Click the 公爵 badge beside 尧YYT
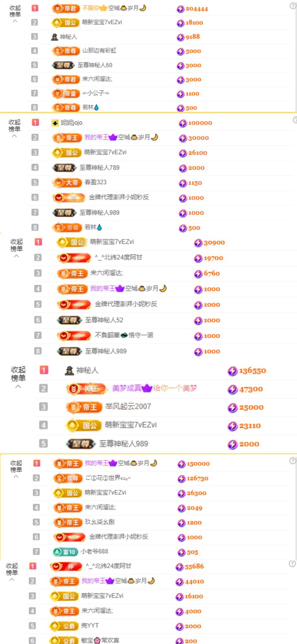Viewport: 297px width, 644px height. pyautogui.click(x=64, y=626)
